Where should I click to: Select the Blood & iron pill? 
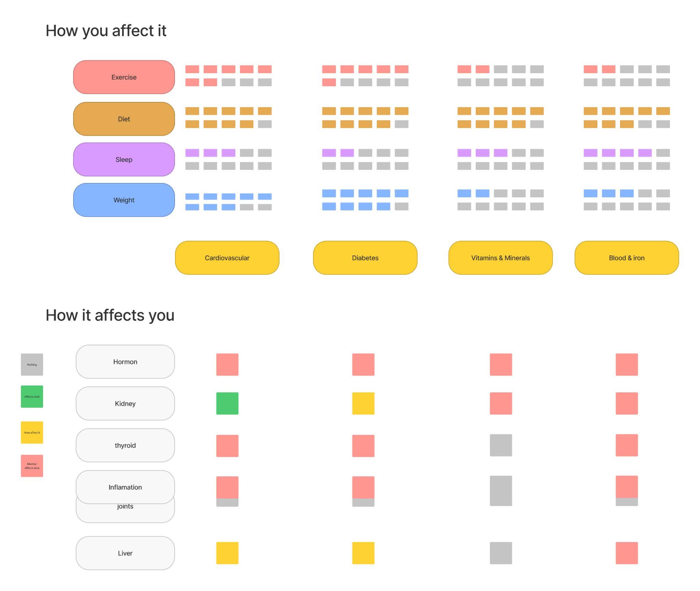click(627, 258)
